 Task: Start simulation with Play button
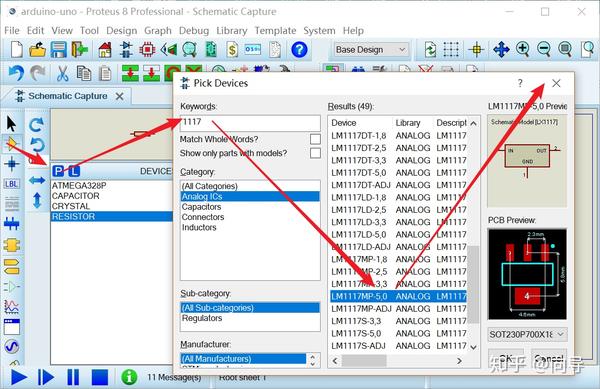coord(19,377)
